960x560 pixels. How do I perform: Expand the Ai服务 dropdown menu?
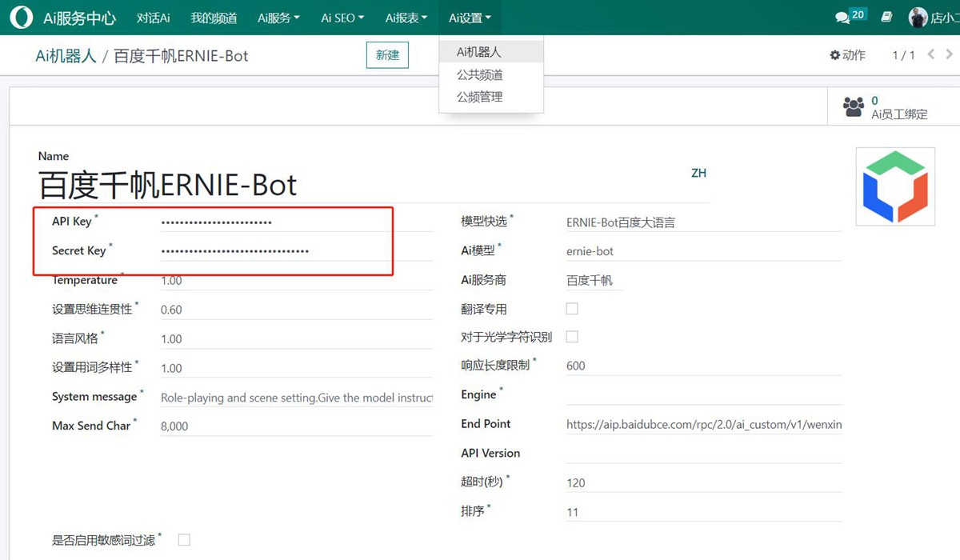coord(278,18)
